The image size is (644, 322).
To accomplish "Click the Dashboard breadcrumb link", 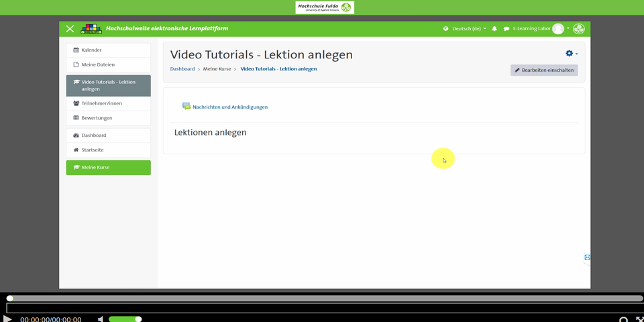I will tap(182, 69).
